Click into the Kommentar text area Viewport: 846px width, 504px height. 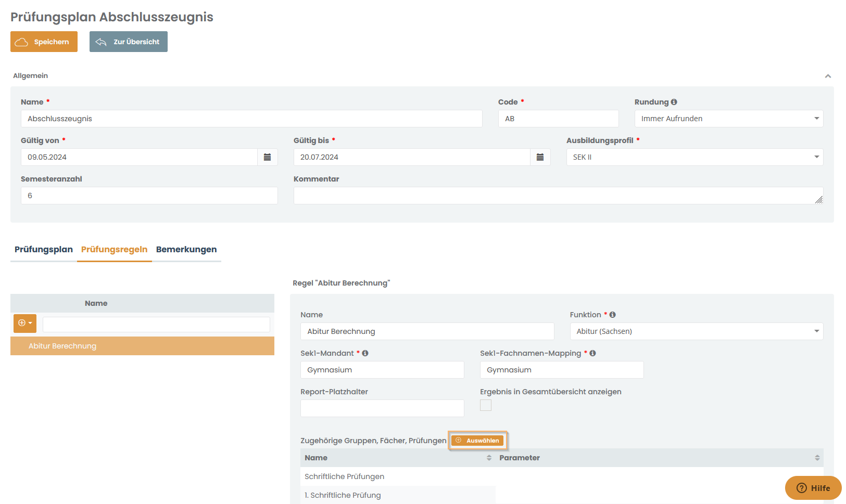[558, 196]
